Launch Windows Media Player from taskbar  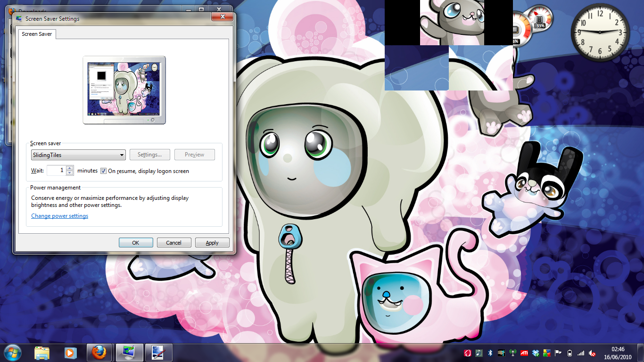tap(70, 353)
